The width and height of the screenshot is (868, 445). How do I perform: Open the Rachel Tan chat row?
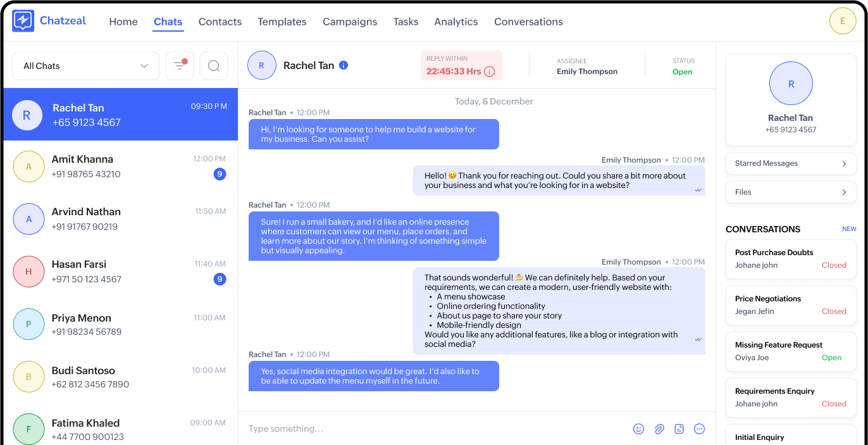[121, 115]
